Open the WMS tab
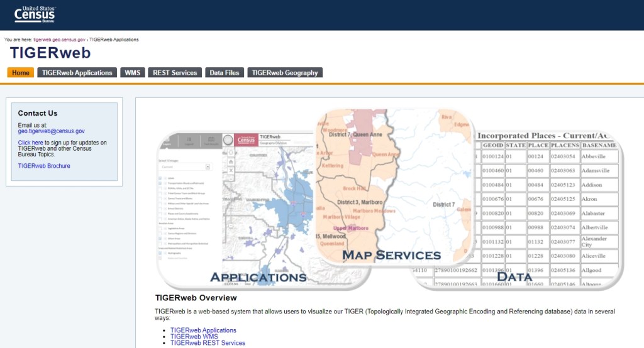The image size is (644, 348). point(133,73)
